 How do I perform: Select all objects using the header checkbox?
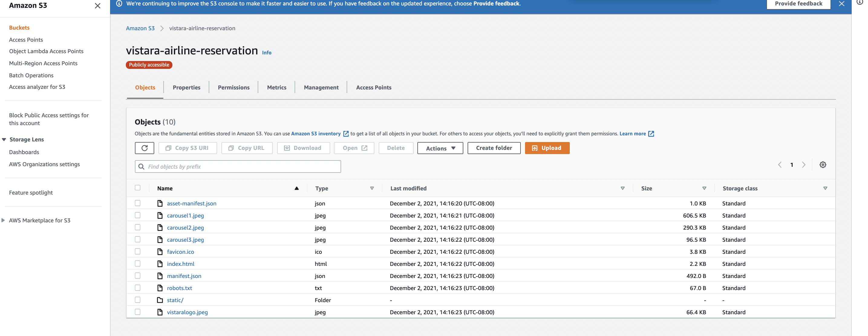coord(138,188)
